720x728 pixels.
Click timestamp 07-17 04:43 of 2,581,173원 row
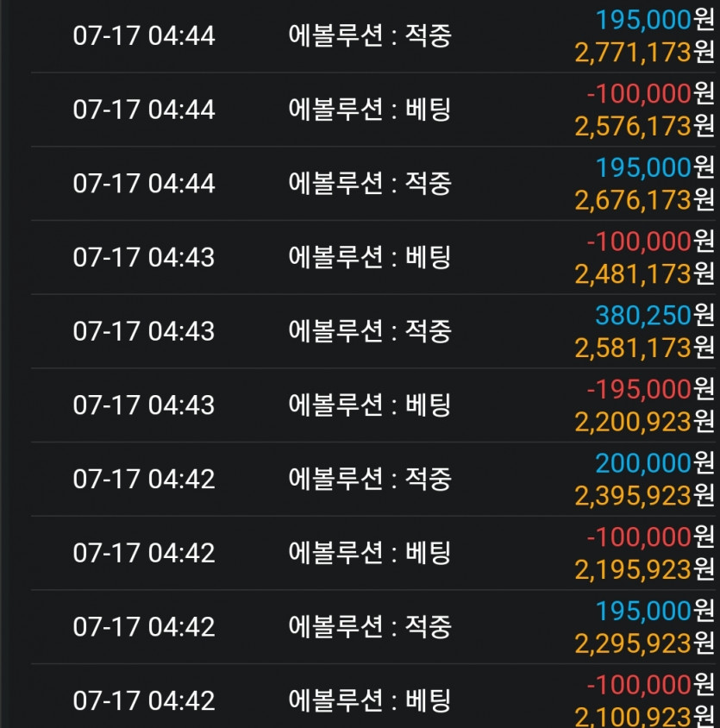pos(144,331)
